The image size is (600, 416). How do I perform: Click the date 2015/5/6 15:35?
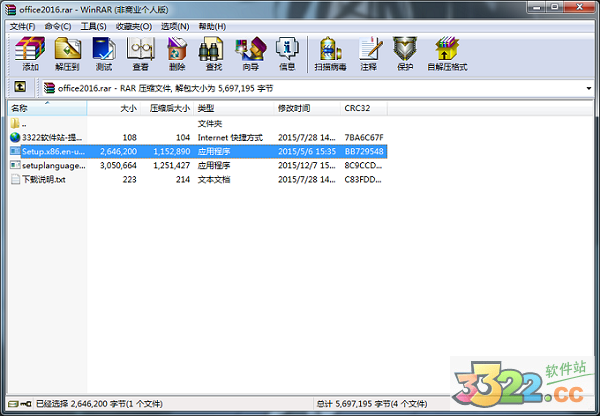click(307, 152)
